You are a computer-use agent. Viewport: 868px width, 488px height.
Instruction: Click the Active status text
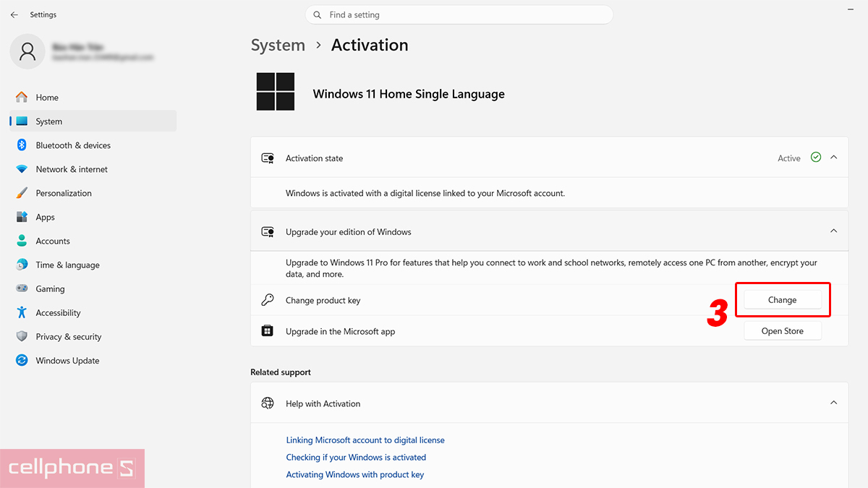[789, 158]
